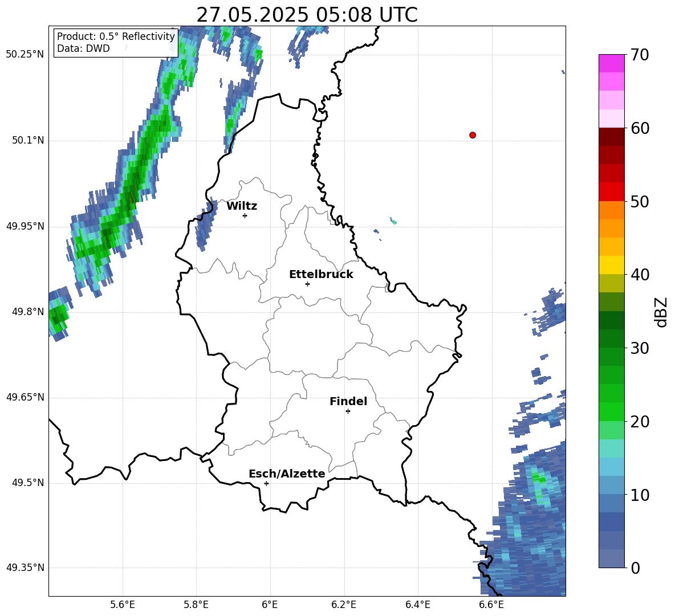This screenshot has width=675, height=616.
Task: Click the Esch/Alzette city label
Action: coord(287,474)
